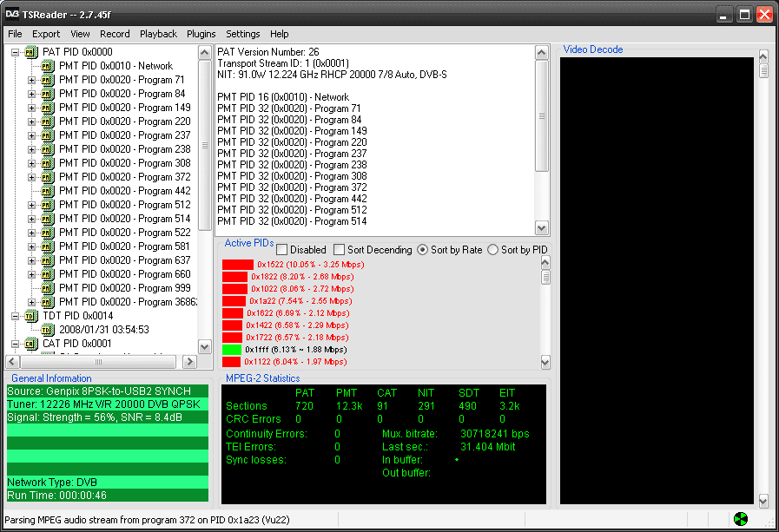The height and width of the screenshot is (532, 779).
Task: Select the Program 36862 PMT icon
Action: click(47, 302)
